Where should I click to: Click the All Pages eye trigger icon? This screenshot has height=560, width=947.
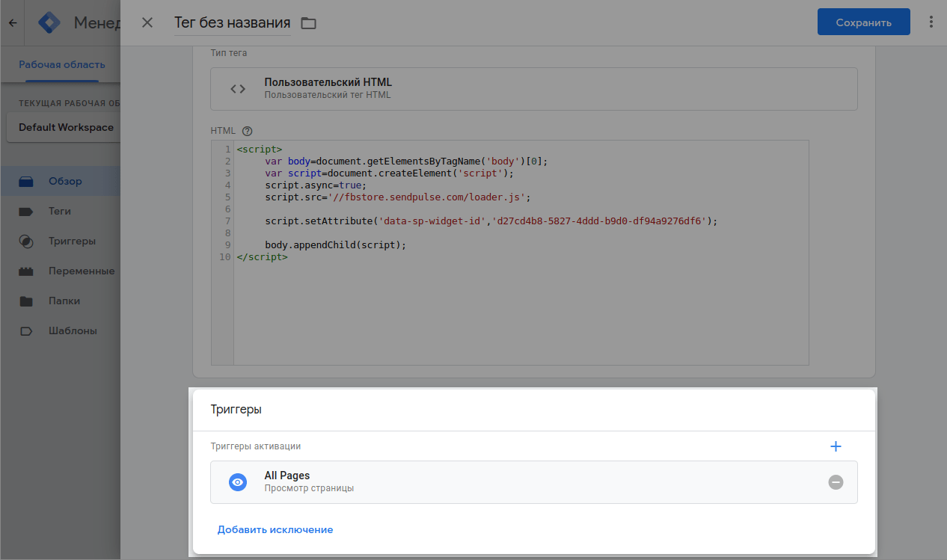[x=237, y=482]
